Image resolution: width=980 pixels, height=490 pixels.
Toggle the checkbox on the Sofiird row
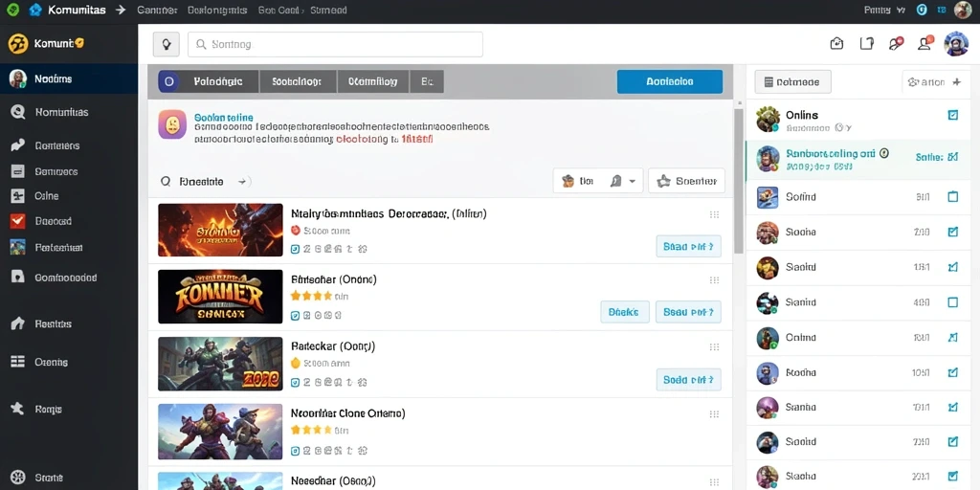pyautogui.click(x=953, y=197)
